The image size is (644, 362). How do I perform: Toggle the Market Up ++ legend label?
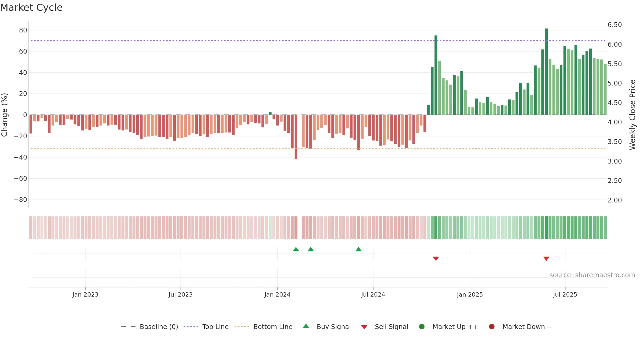455,327
